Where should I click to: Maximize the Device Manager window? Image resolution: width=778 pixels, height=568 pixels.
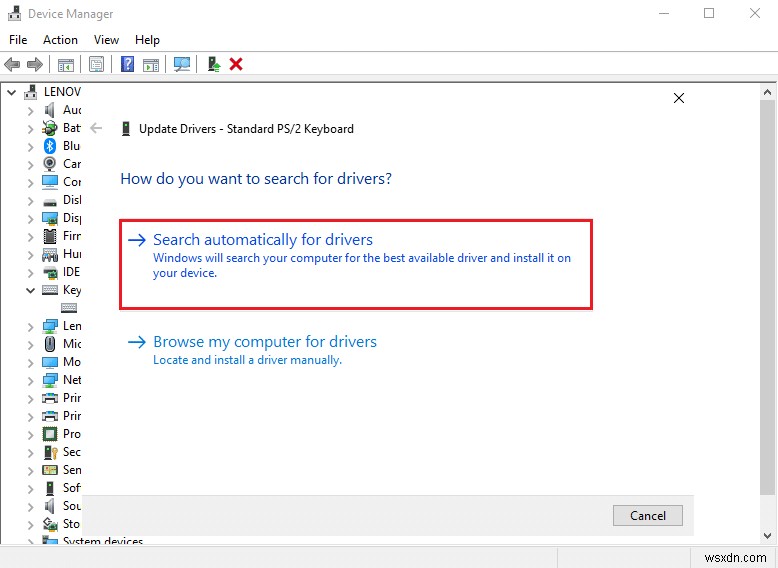click(x=709, y=13)
